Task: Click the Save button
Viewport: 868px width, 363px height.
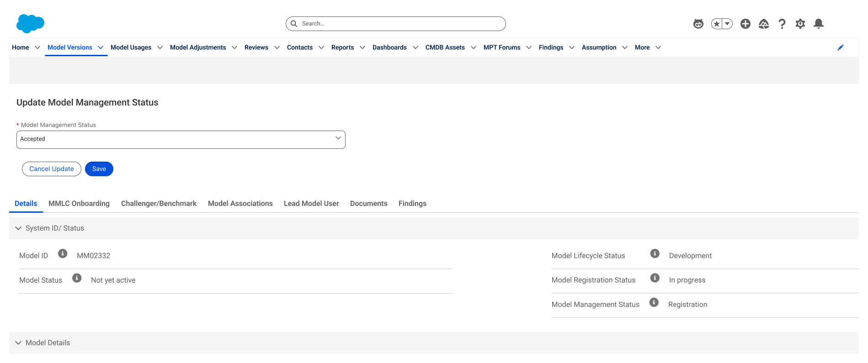Action: [x=99, y=169]
